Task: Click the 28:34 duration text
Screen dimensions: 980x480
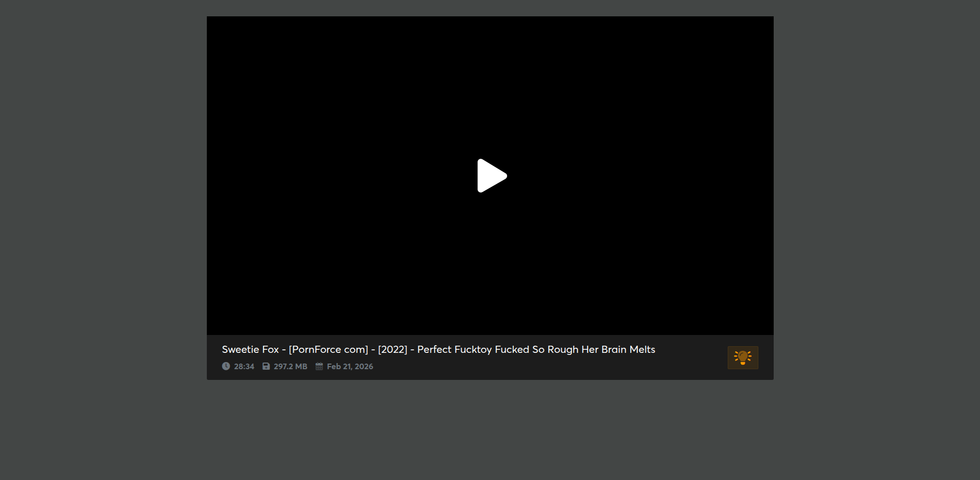Action: click(244, 367)
